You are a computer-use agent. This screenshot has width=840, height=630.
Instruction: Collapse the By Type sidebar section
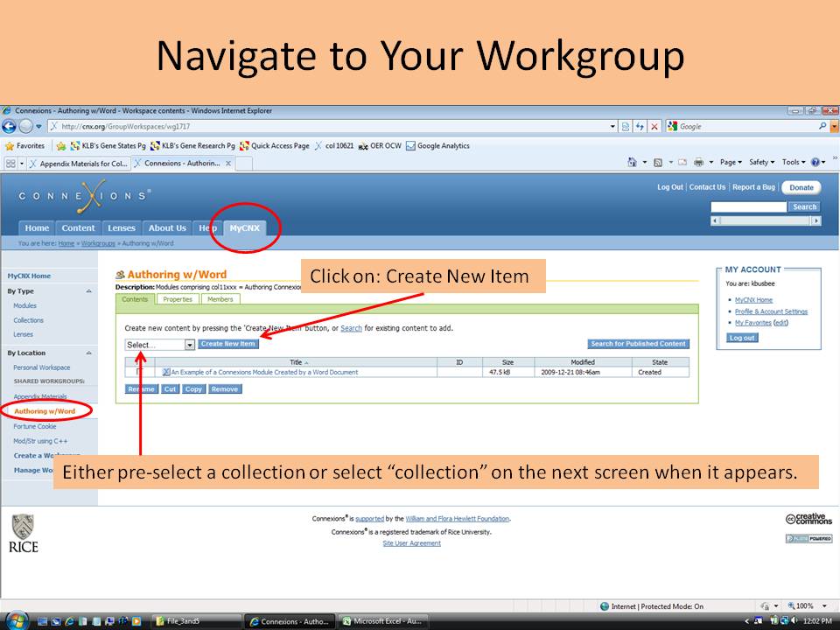coord(88,291)
